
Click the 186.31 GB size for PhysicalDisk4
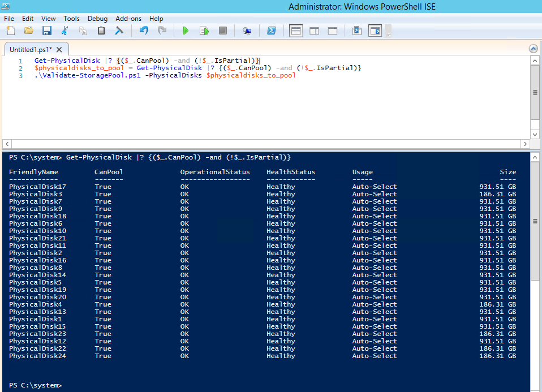[x=498, y=304]
